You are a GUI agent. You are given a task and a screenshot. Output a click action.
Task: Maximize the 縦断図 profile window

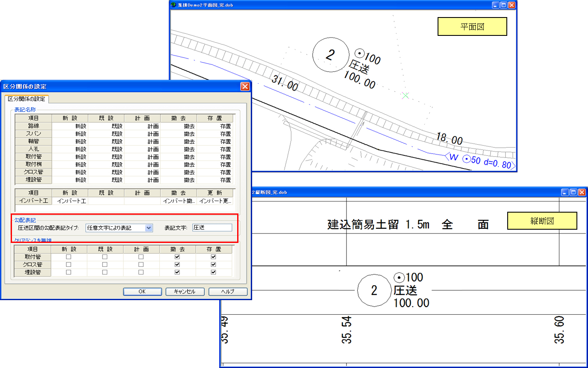coord(573,193)
